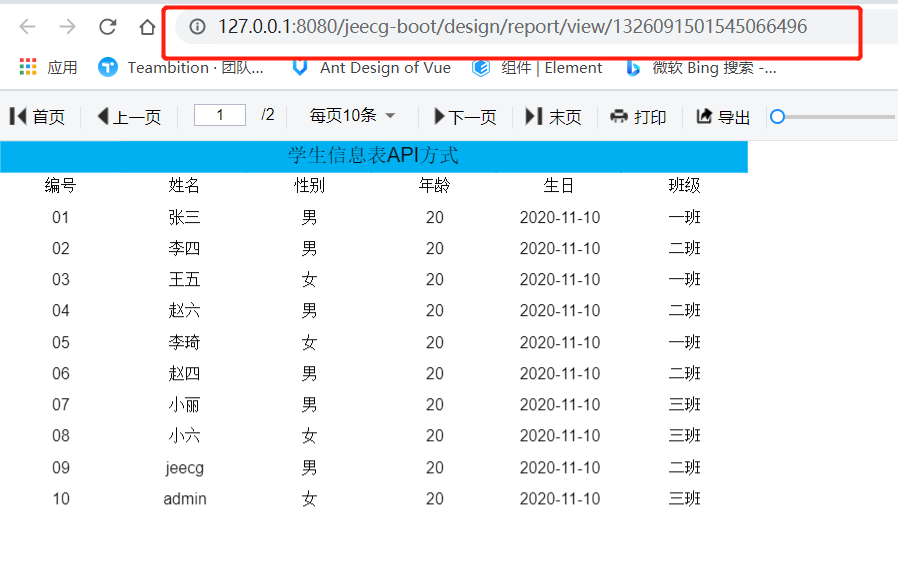This screenshot has height=576, width=898.
Task: Print the report with 打印 button
Action: (x=638, y=117)
